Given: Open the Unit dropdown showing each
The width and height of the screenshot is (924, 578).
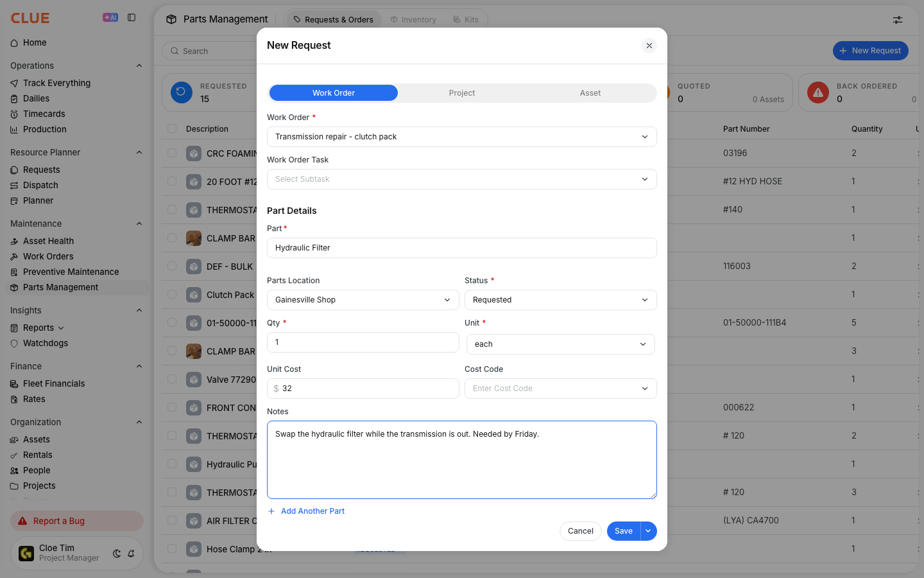Looking at the screenshot, I should 561,344.
